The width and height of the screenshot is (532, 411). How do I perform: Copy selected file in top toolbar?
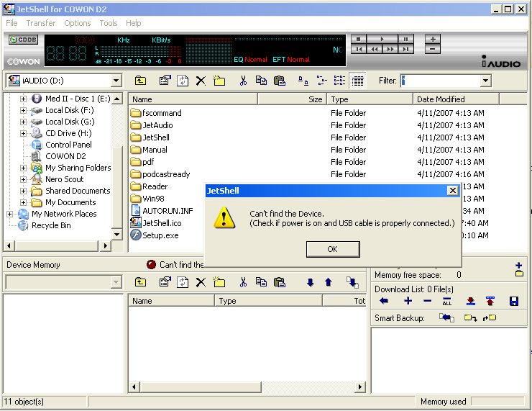coord(261,81)
